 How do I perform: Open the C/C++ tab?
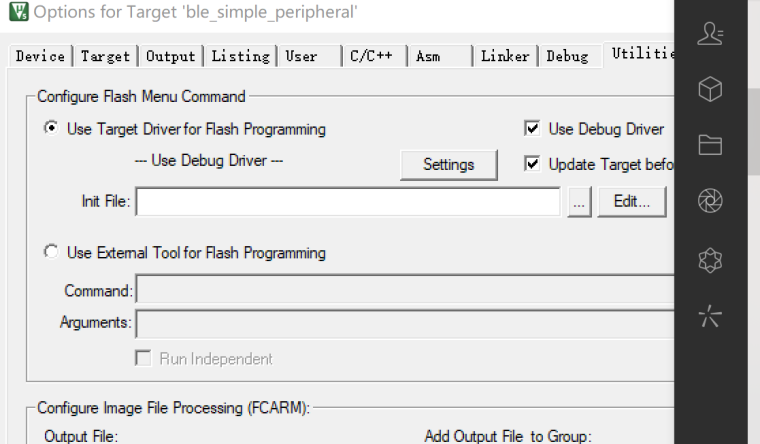click(371, 57)
